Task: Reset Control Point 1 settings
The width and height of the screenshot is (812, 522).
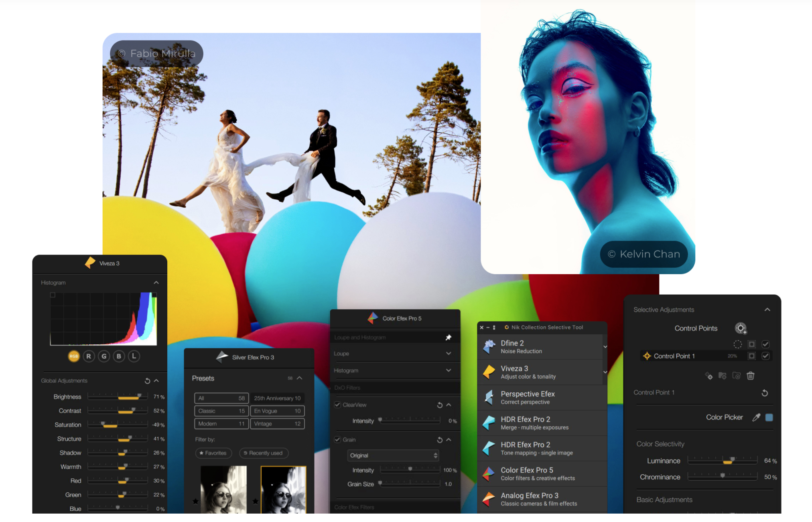Action: pyautogui.click(x=765, y=393)
